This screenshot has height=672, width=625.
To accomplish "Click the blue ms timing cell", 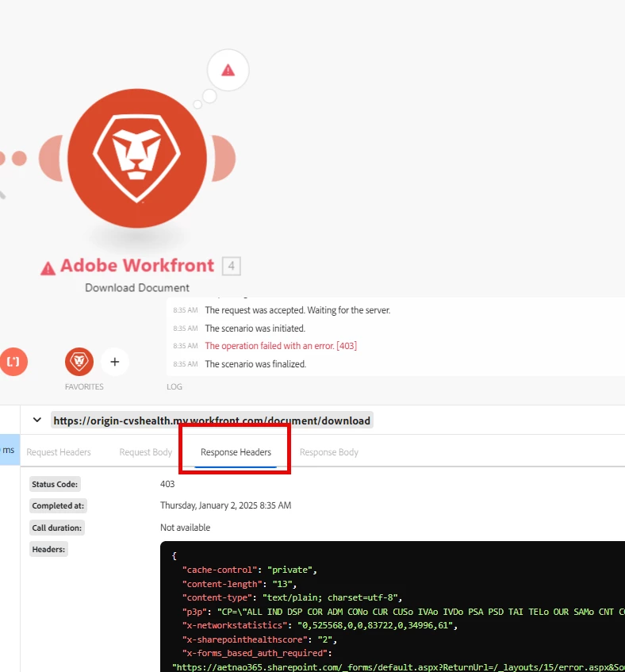I will (x=10, y=450).
